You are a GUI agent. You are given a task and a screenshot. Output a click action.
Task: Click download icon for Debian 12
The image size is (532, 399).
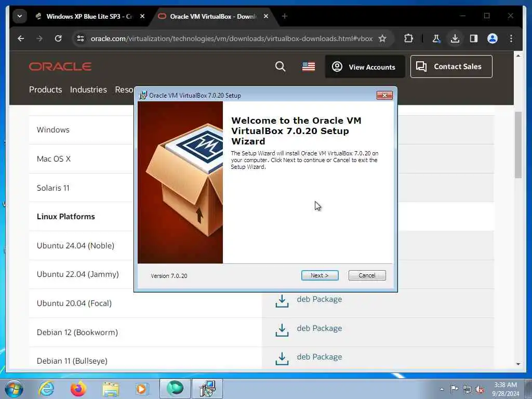tap(282, 330)
